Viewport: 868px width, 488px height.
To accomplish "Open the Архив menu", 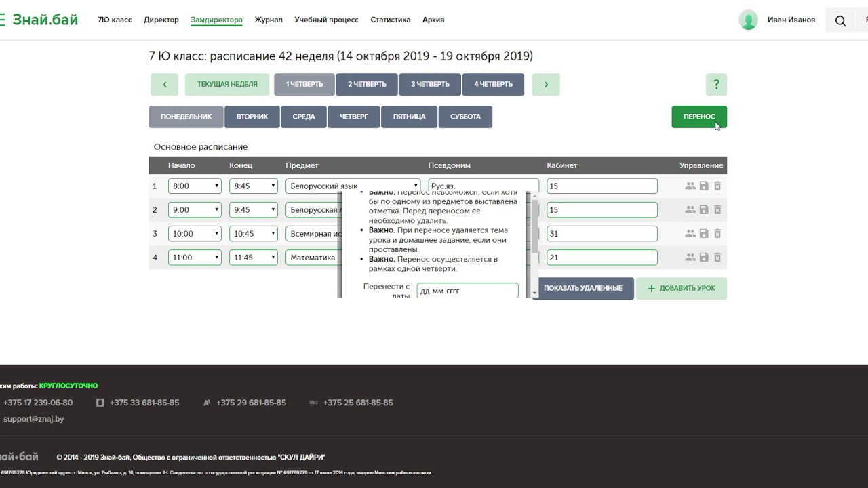I will (x=433, y=20).
